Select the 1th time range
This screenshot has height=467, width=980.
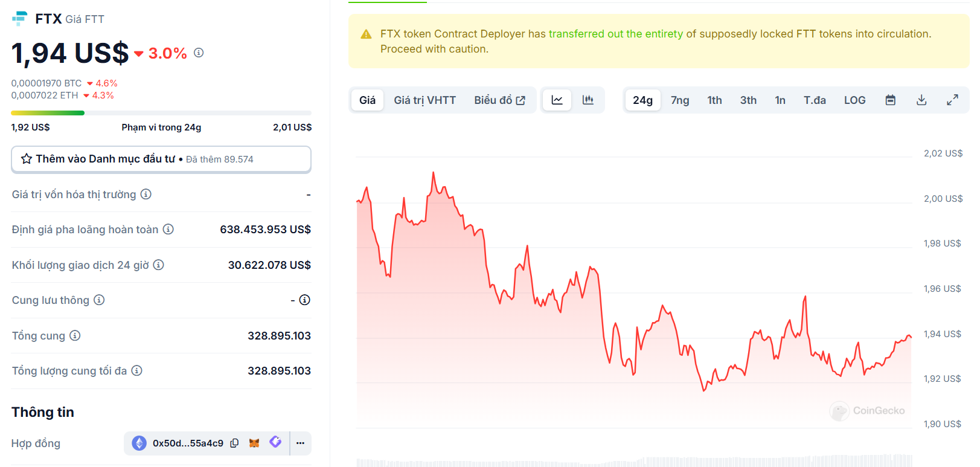[715, 100]
